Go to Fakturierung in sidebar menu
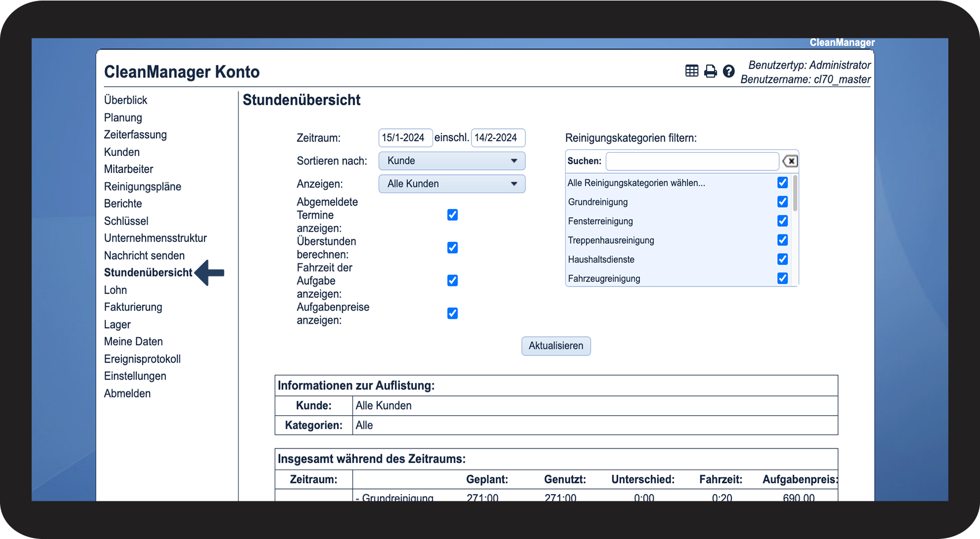Viewport: 980px width, 539px height. tap(133, 307)
